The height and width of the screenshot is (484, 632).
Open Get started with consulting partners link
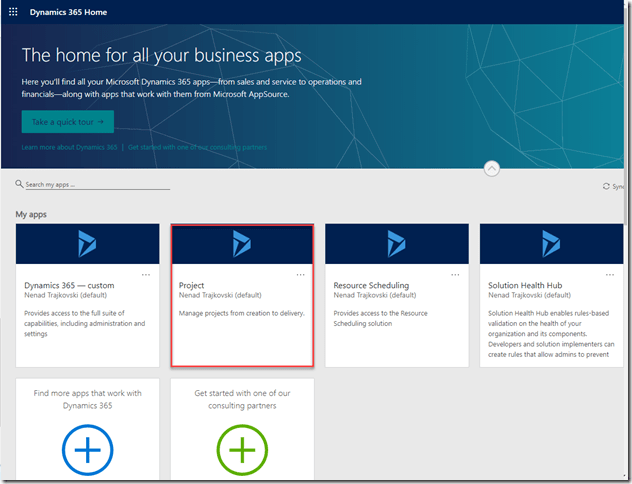point(197,147)
